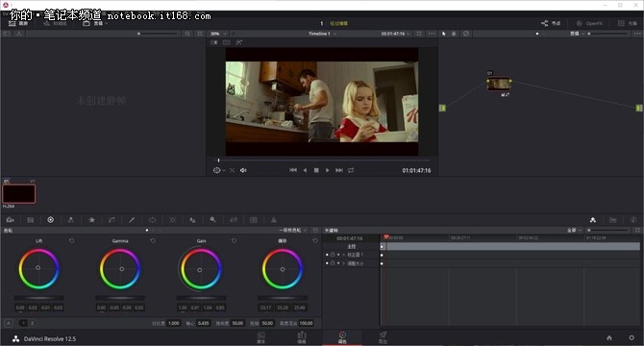
Task: Mute the viewer audio
Action: tap(243, 170)
